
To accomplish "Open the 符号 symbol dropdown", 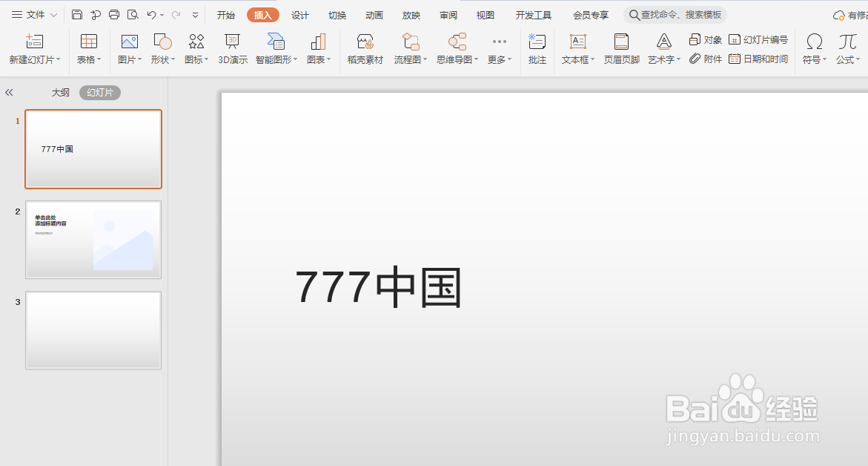I will click(813, 48).
